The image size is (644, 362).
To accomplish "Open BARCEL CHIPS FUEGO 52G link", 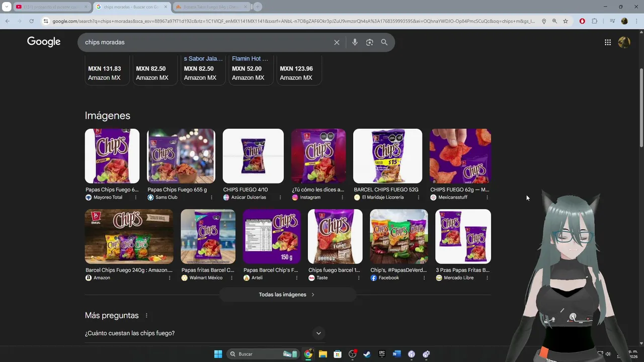I will 386,190.
